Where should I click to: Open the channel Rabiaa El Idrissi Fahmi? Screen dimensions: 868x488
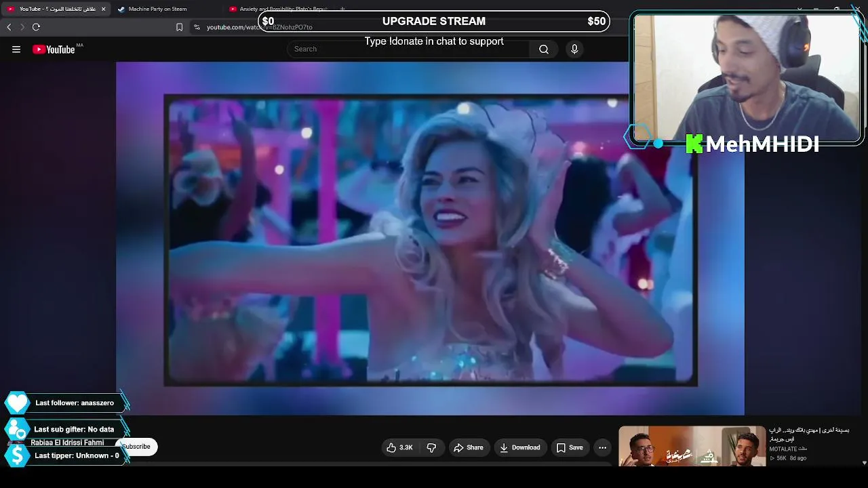point(67,443)
